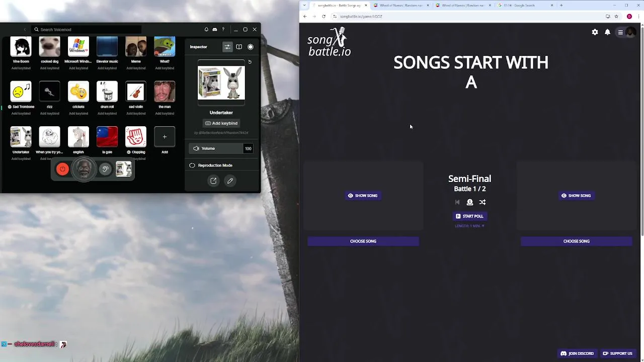Viewport: 644px width, 362px height.
Task: Go back with Voicemod arrow
Action: pyautogui.click(x=25, y=30)
